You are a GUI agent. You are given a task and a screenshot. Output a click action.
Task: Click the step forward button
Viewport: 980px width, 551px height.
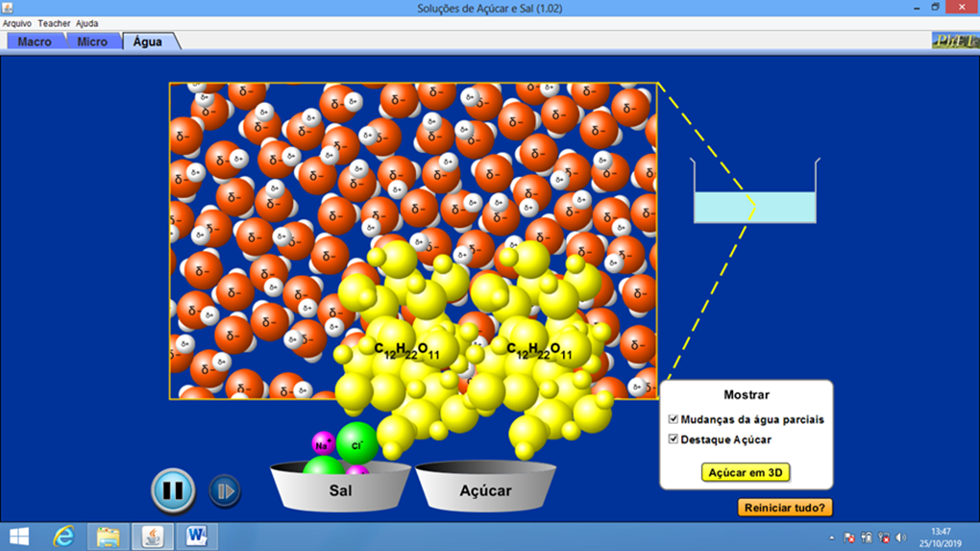225,491
